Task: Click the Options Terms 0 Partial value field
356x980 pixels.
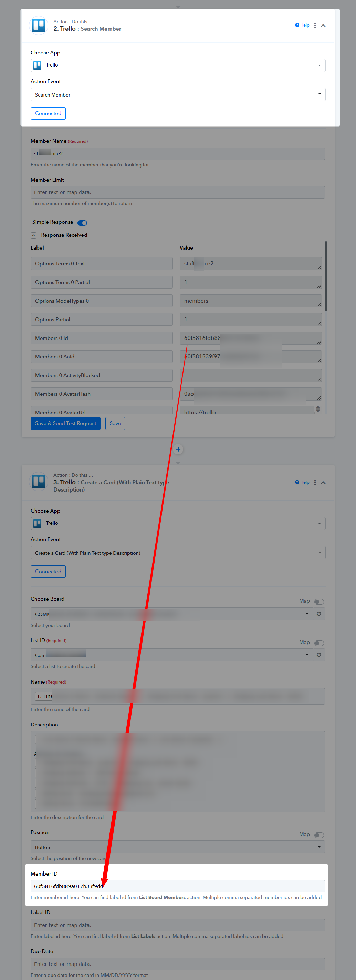Action: (x=251, y=282)
